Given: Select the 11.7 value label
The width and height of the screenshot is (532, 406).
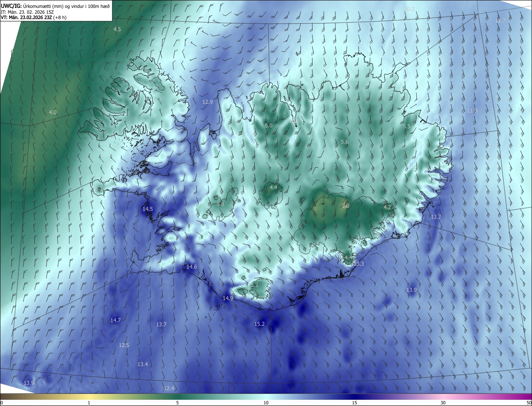Looking at the screenshot, I should pyautogui.click(x=500, y=20).
